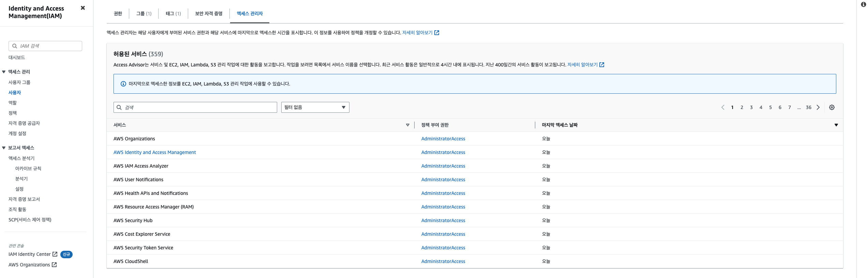Viewport: 868px width, 278px height.
Task: Click the info icon in the blue notice box
Action: (123, 84)
